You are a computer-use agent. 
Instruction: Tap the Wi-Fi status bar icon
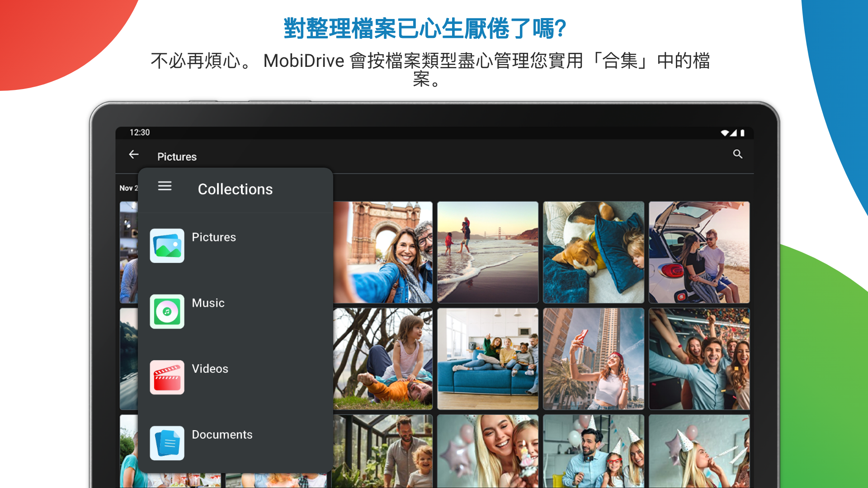pos(724,133)
